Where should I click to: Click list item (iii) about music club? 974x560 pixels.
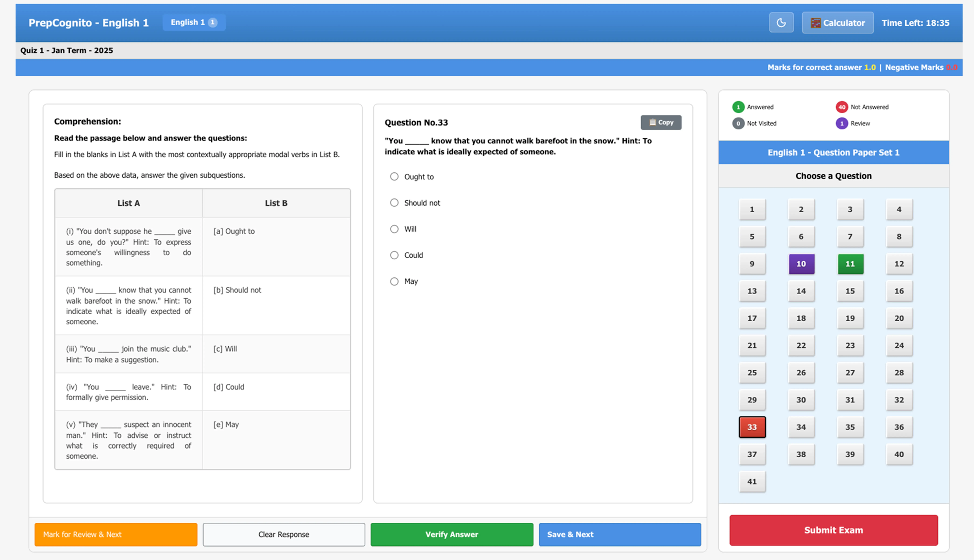[x=128, y=354]
